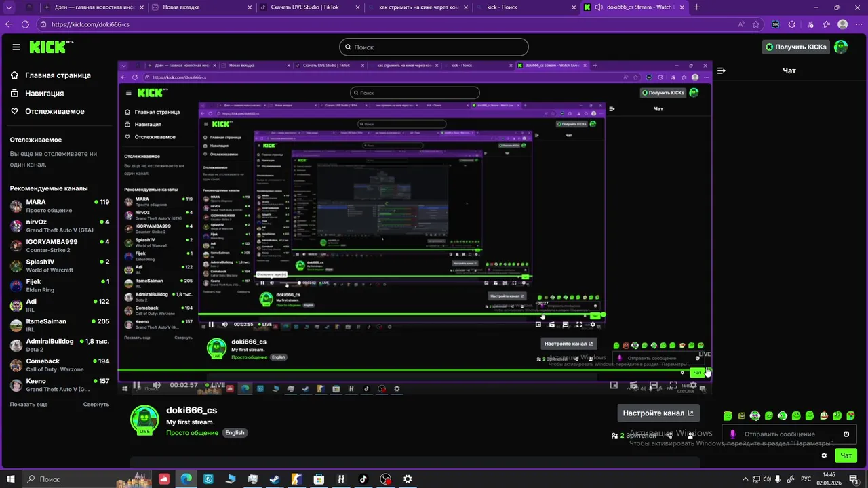Collapse recommended channels with Свернуть
The width and height of the screenshot is (868, 488).
(96, 404)
